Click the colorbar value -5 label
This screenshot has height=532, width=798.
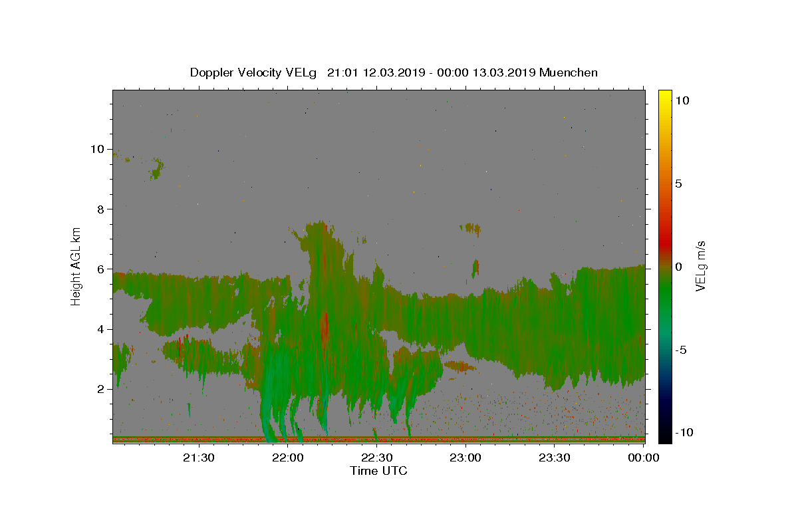coord(681,350)
